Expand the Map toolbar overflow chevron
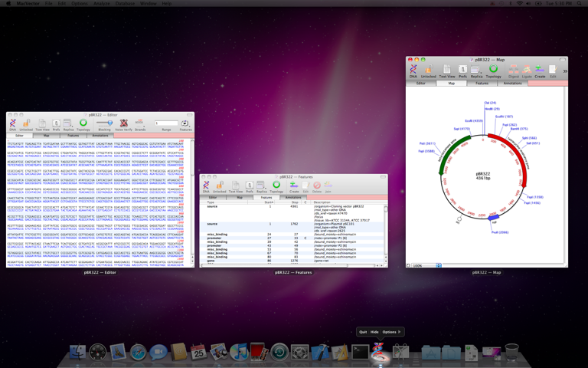Screen dimensions: 588x368 (565, 71)
